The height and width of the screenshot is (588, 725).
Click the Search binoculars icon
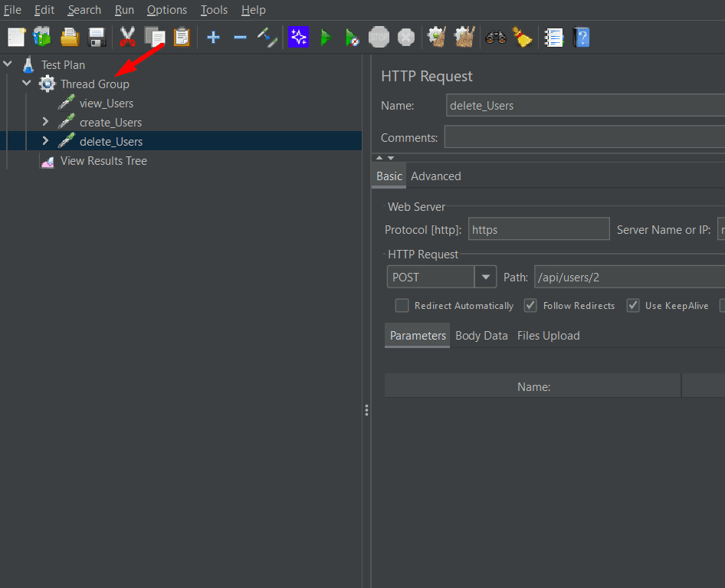496,37
